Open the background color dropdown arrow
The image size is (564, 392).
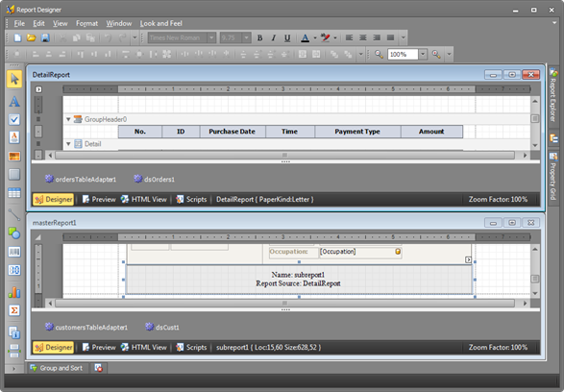pyautogui.click(x=335, y=37)
